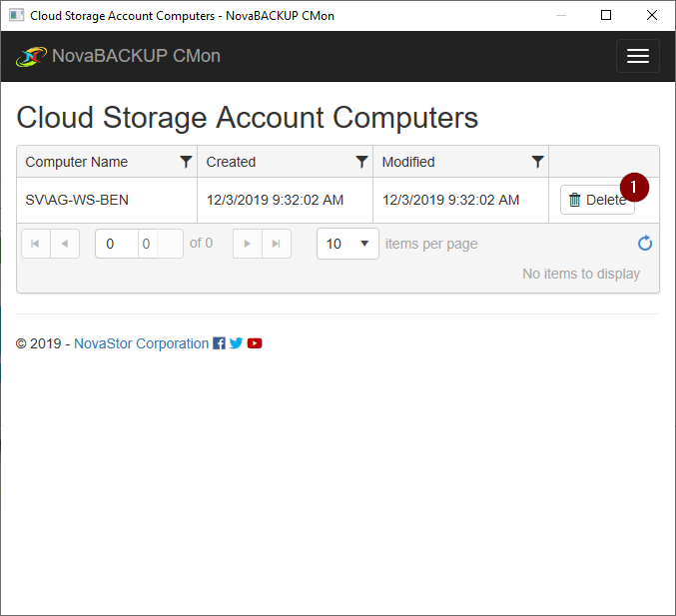This screenshot has height=616, width=676.
Task: Sort by Computer Name header
Action: coord(76,162)
